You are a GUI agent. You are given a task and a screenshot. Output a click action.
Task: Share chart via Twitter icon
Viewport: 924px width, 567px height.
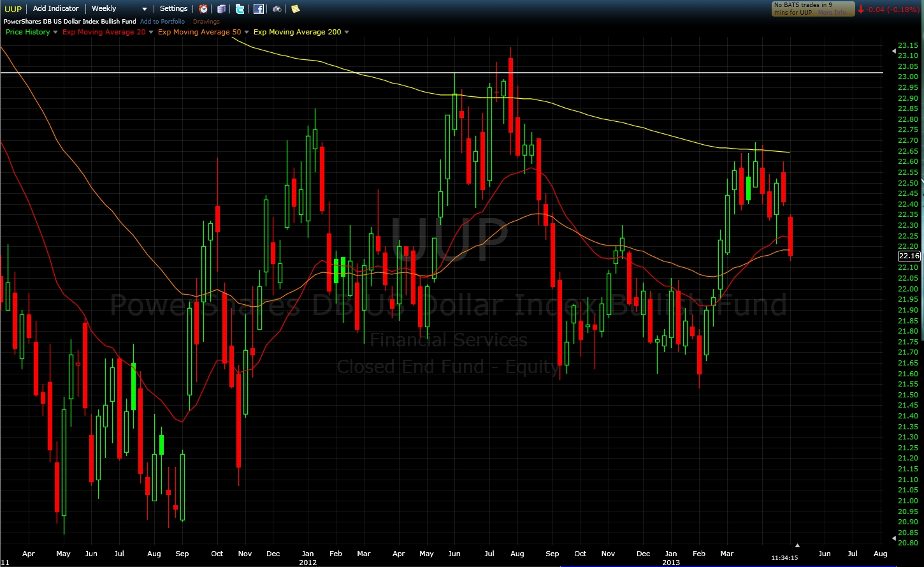coord(240,9)
